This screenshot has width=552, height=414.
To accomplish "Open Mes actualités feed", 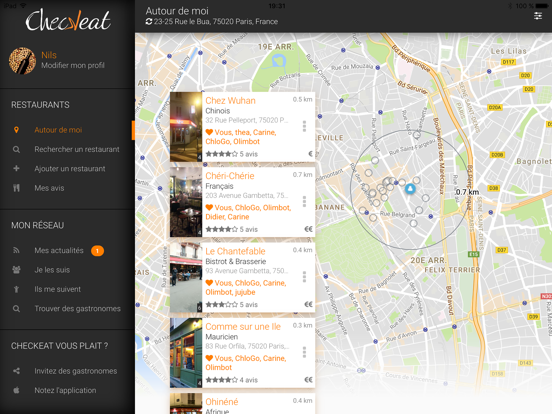I will [59, 250].
